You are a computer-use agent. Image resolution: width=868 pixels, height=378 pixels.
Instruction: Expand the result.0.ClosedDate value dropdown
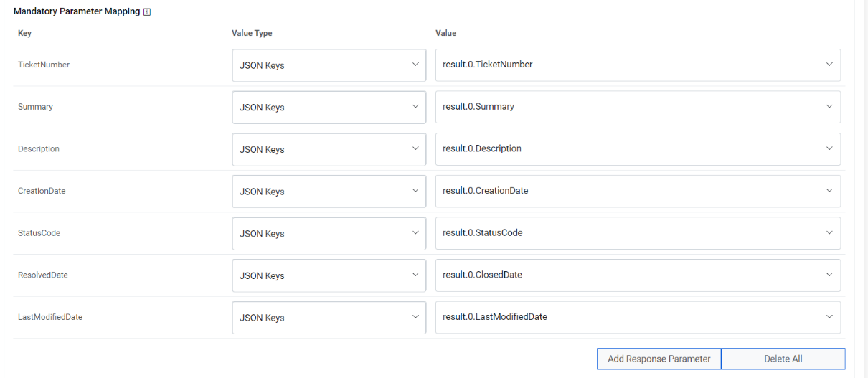pyautogui.click(x=637, y=275)
